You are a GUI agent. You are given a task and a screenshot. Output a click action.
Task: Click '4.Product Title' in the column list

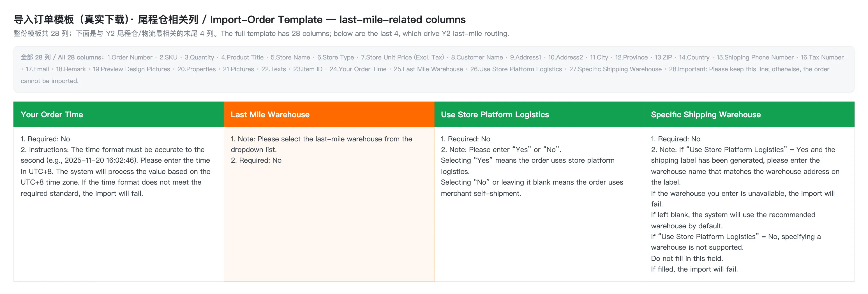(242, 57)
